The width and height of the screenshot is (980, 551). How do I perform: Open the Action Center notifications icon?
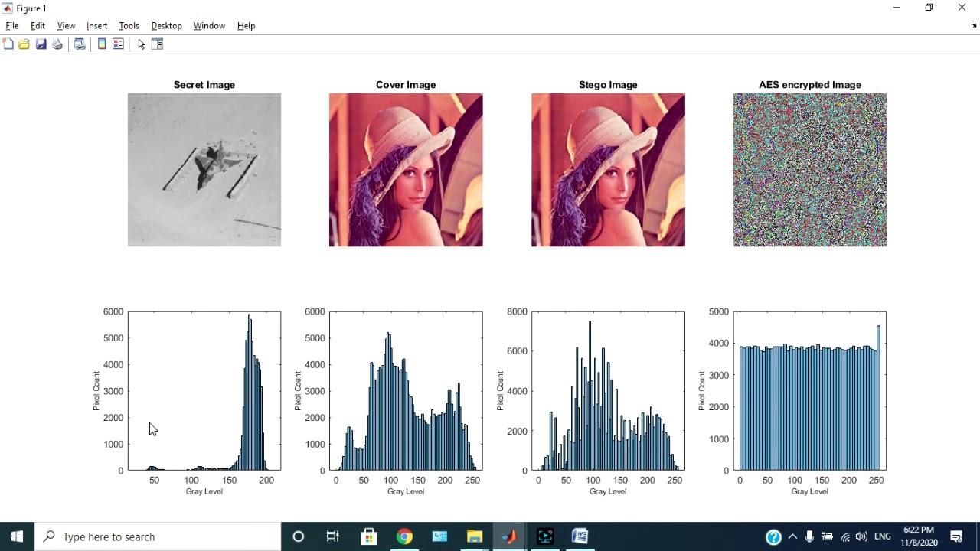coord(956,536)
